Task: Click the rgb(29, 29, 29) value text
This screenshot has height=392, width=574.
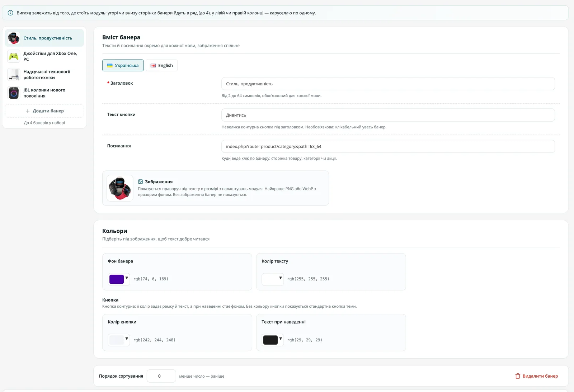Action: pyautogui.click(x=305, y=340)
